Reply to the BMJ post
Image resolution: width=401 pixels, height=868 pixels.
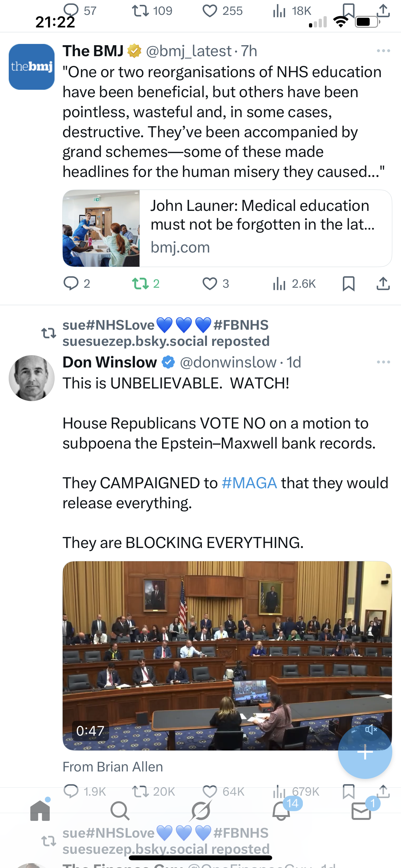pos(71,284)
